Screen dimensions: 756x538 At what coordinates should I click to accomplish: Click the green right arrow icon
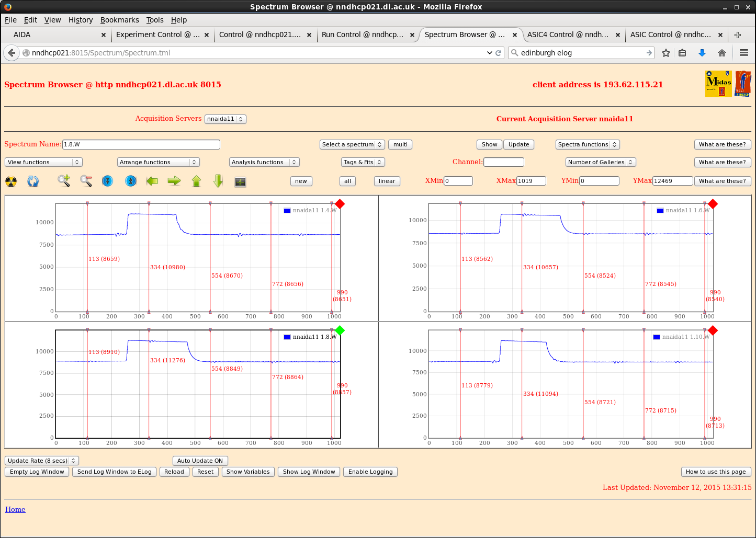coord(174,181)
